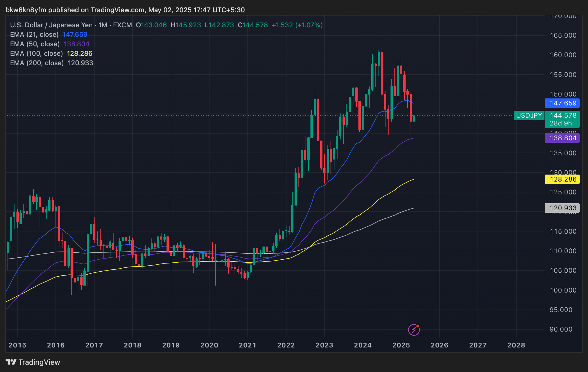Select the EMA (21, close) legend entry
Image resolution: width=588 pixels, height=372 pixels.
pos(34,35)
